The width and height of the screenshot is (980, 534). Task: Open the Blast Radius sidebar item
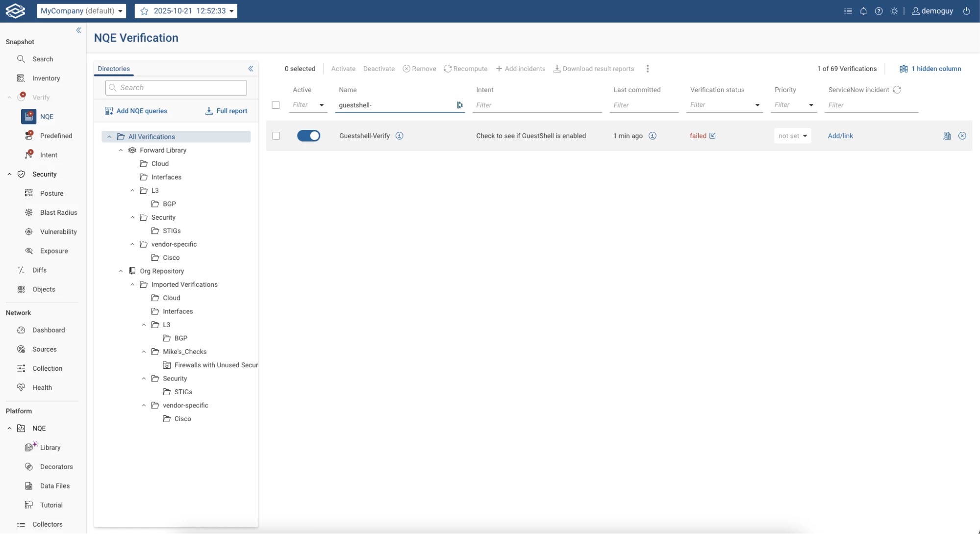click(58, 212)
